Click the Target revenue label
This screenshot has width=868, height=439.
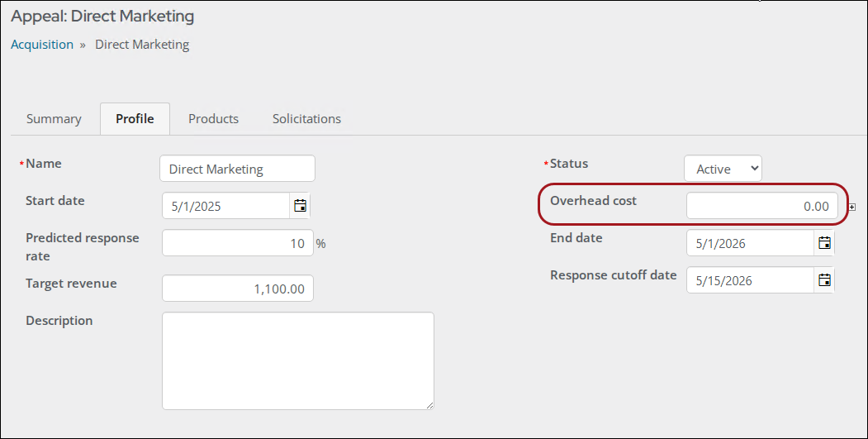tap(71, 284)
